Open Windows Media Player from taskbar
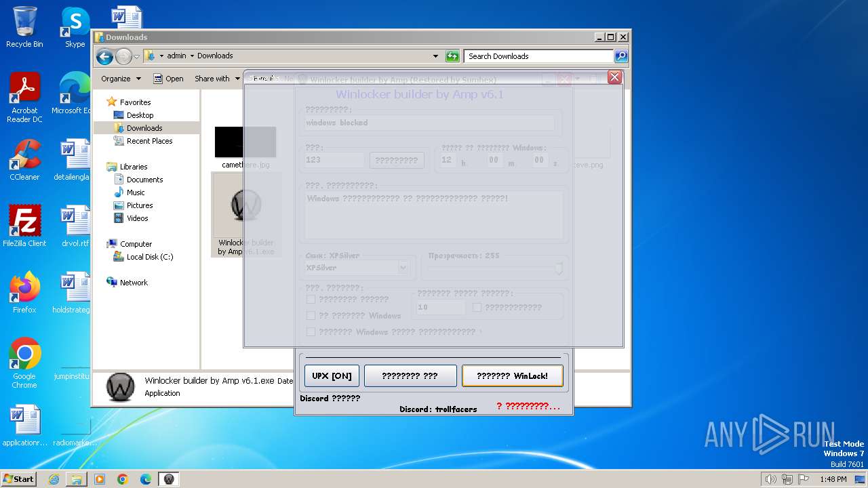 click(100, 479)
